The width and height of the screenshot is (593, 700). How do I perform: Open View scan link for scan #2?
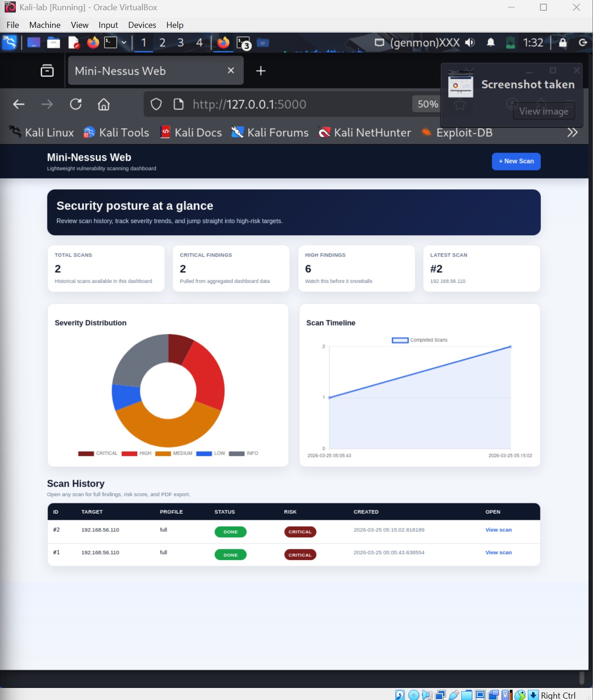pyautogui.click(x=499, y=530)
